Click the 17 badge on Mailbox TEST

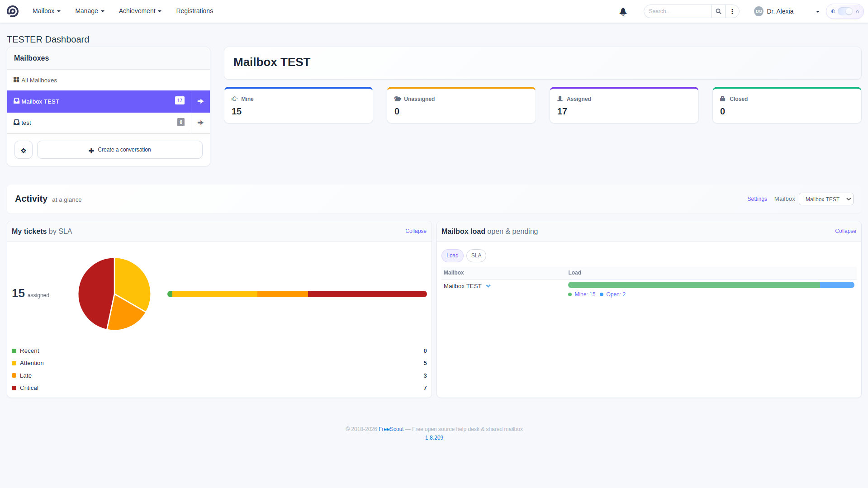coord(180,100)
